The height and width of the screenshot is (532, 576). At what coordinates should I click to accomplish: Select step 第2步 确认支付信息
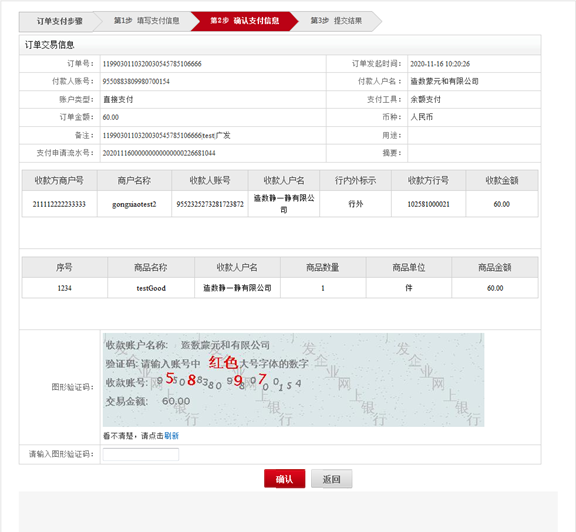point(244,21)
